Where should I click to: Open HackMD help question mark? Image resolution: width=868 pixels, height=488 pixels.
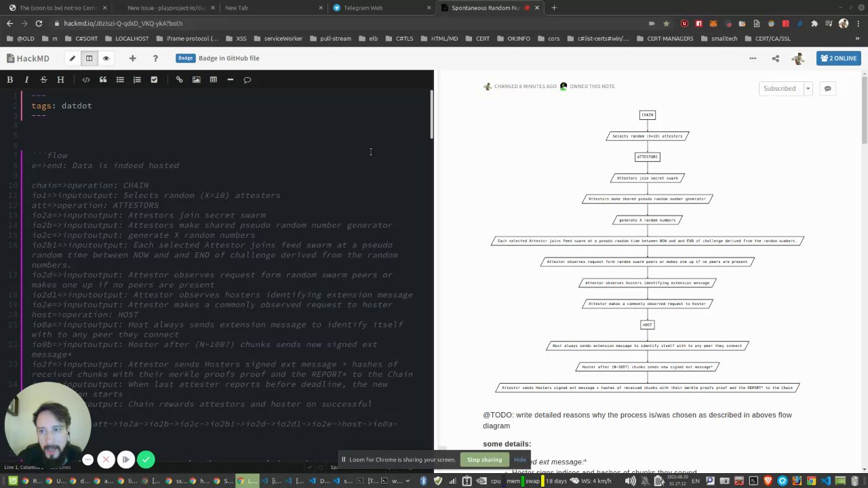click(155, 58)
